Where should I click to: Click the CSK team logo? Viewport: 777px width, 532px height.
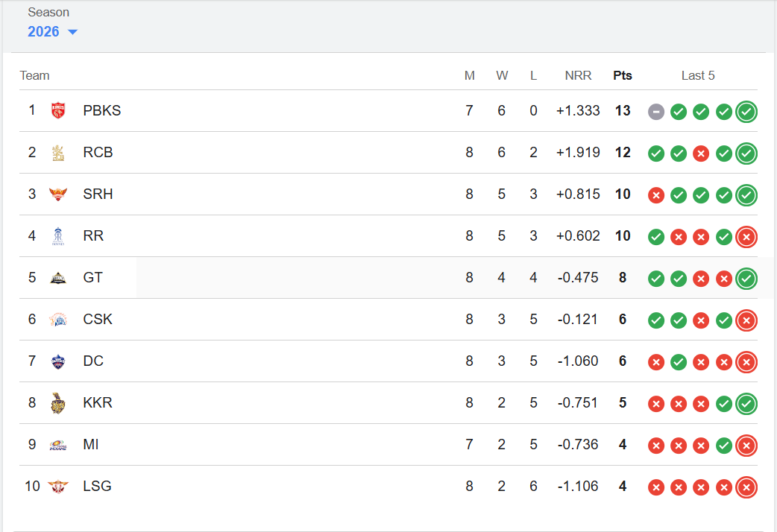click(x=57, y=320)
